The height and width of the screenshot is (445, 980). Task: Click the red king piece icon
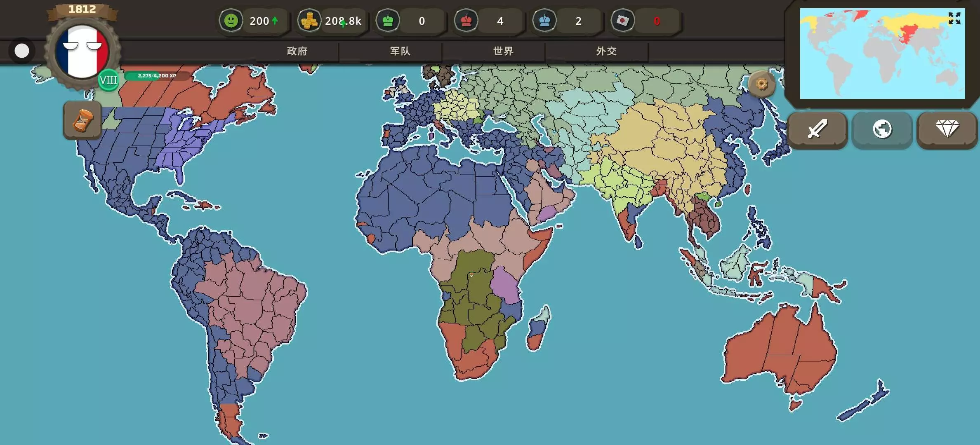pyautogui.click(x=466, y=21)
